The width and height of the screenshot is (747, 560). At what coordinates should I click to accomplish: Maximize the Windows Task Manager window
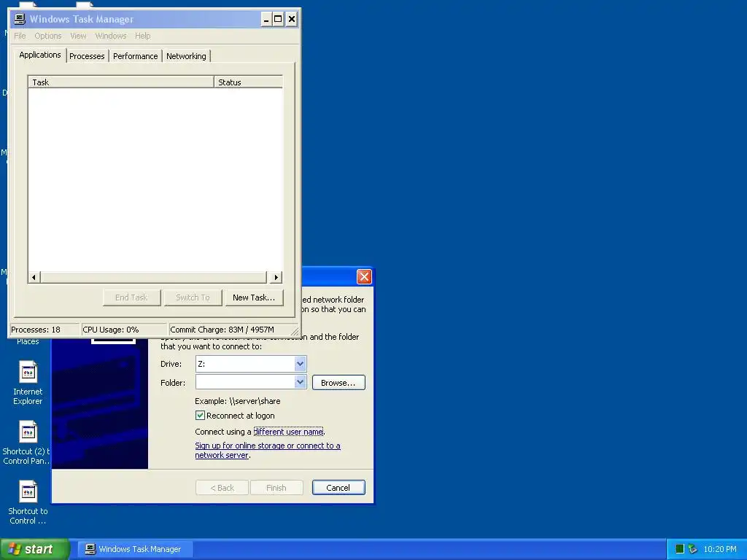[x=278, y=20]
